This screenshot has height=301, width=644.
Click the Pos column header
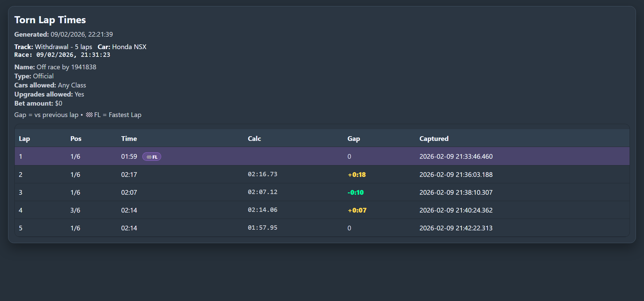click(x=76, y=139)
